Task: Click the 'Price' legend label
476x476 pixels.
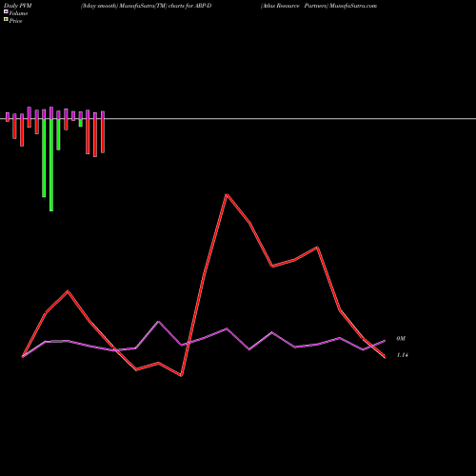Action: 15,21
